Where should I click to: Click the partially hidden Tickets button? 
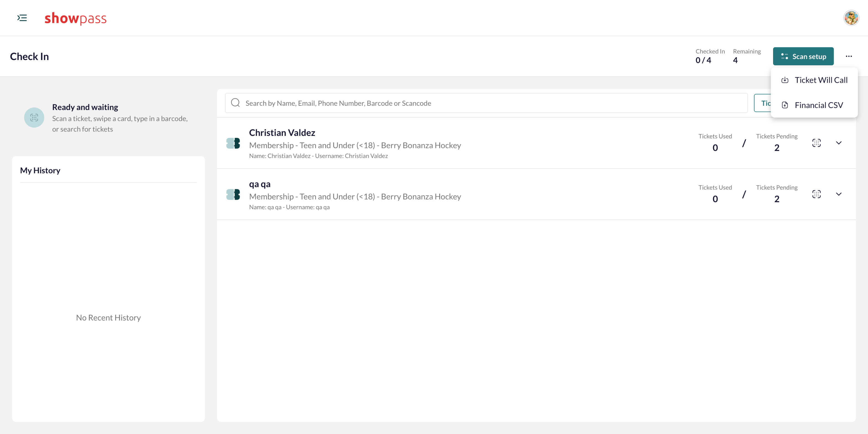[x=763, y=103]
